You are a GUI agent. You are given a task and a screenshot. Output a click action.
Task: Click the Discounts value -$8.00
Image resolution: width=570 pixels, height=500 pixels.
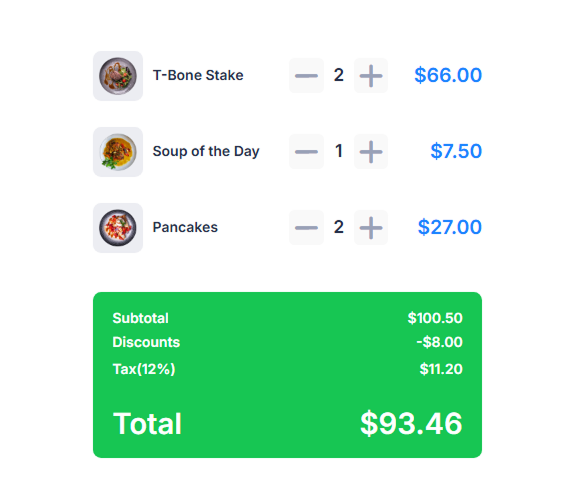pyautogui.click(x=439, y=342)
